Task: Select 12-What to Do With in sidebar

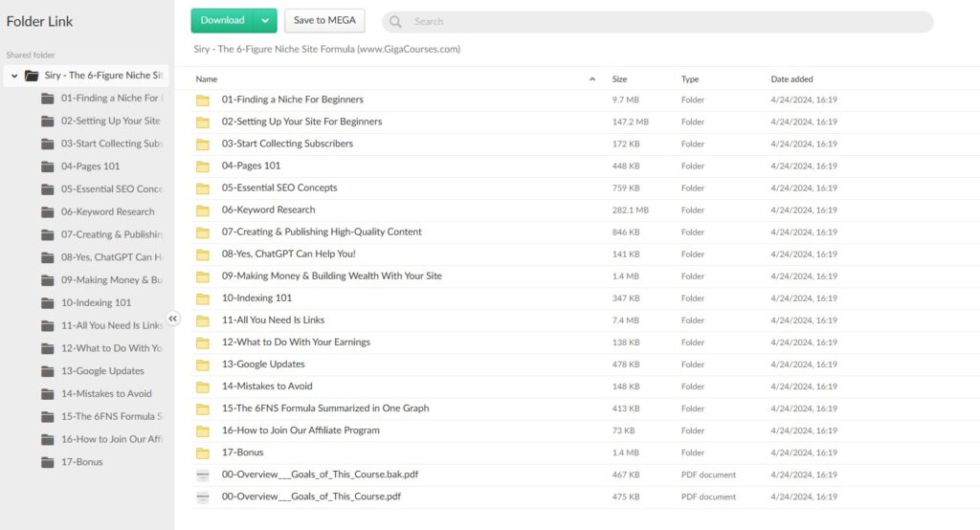Action: [x=111, y=348]
